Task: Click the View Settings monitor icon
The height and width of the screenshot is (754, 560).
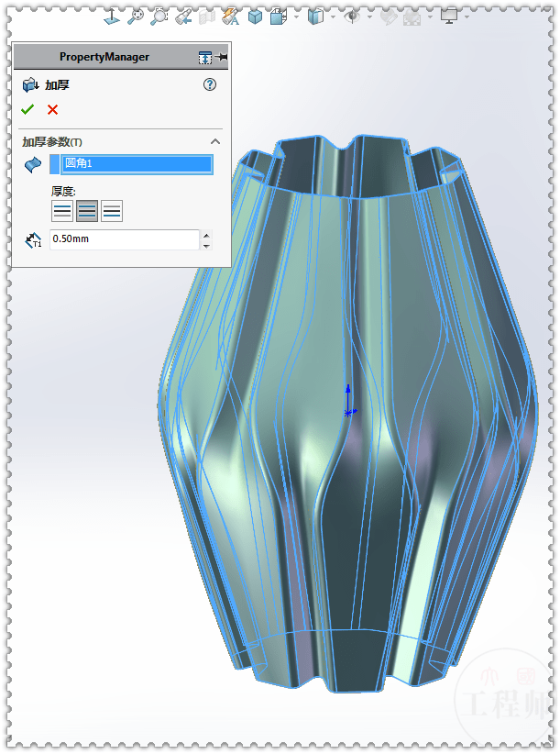Action: (449, 17)
